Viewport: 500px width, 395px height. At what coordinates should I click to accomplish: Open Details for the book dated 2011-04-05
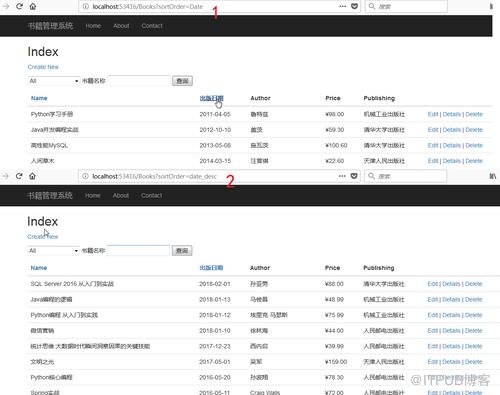pos(452,114)
